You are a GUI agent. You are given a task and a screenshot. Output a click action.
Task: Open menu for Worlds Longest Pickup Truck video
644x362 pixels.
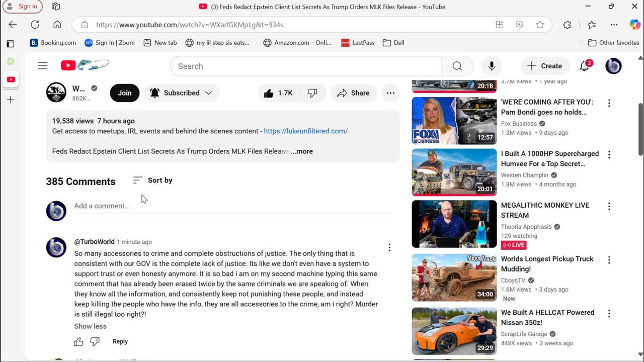pyautogui.click(x=609, y=260)
